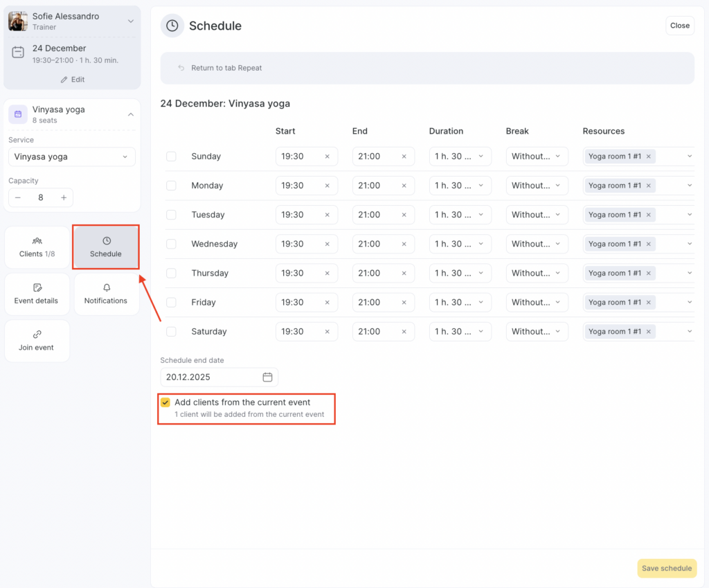The height and width of the screenshot is (588, 709).
Task: Collapse the Vinyasa yoga section chevron
Action: [130, 114]
